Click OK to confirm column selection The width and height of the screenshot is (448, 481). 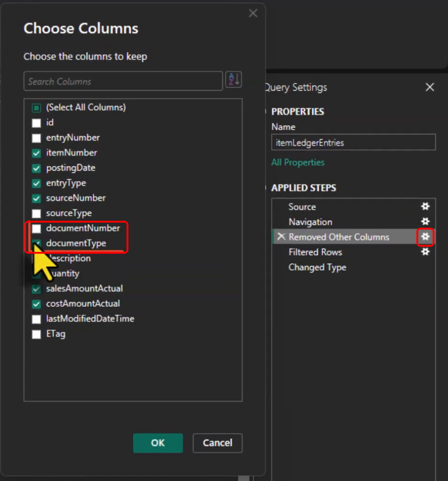point(158,443)
